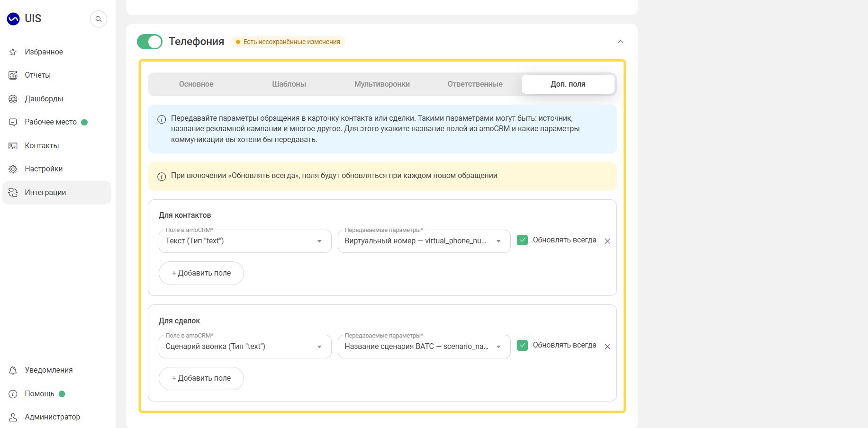Open the Настройки gear icon
Screen dimensions: 868x428
[13, 169]
